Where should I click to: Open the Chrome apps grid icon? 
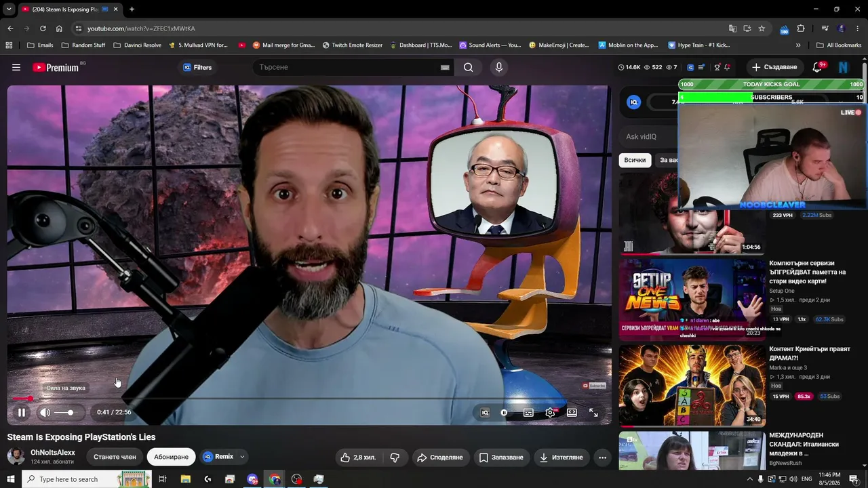[9, 45]
